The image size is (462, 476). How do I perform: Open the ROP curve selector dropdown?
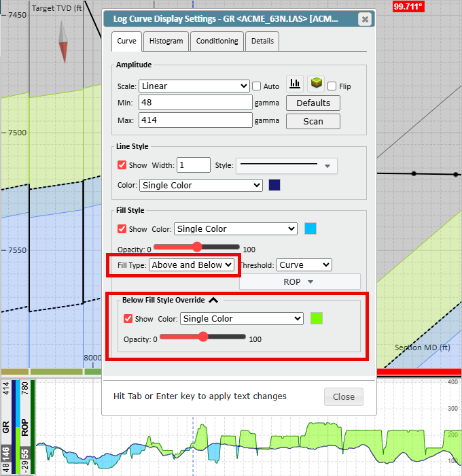tap(300, 282)
